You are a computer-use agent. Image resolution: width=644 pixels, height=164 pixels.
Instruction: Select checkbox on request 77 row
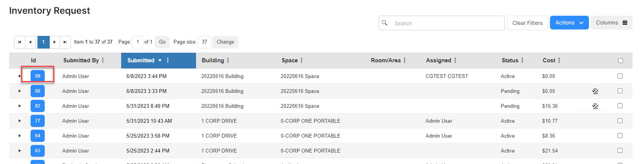pyautogui.click(x=620, y=121)
